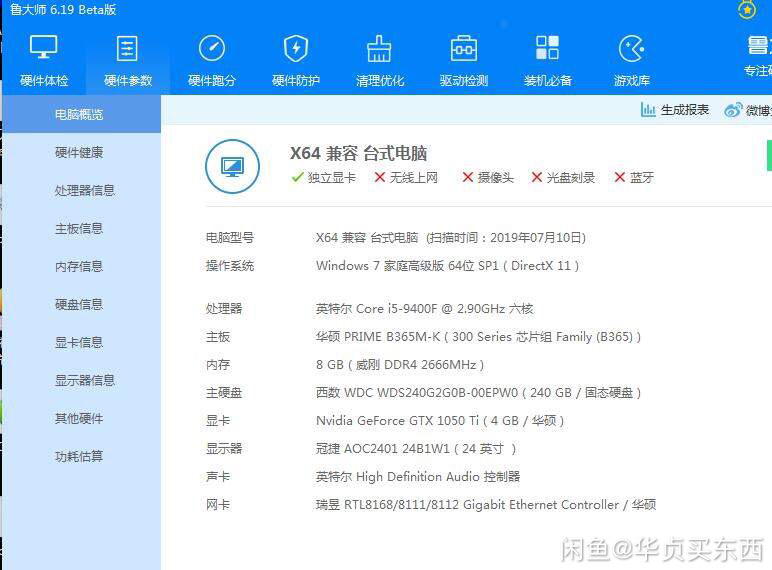
Task: Open 处理器信息 in the sidebar
Action: [85, 190]
